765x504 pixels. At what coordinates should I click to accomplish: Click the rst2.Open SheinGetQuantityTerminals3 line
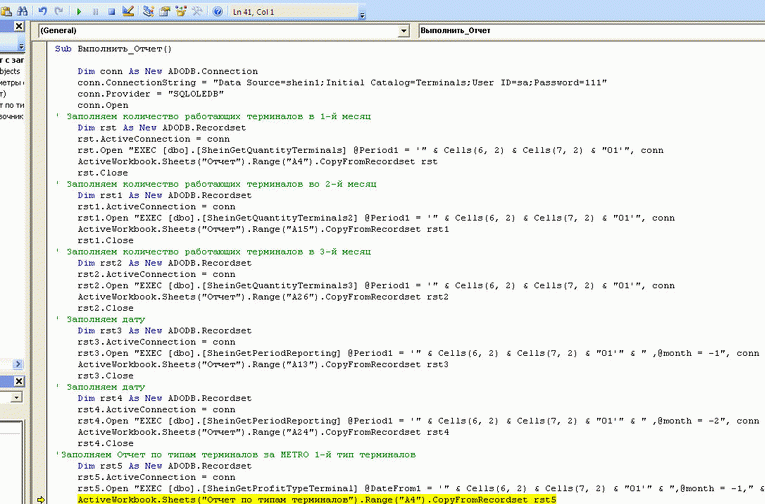pyautogui.click(x=376, y=285)
